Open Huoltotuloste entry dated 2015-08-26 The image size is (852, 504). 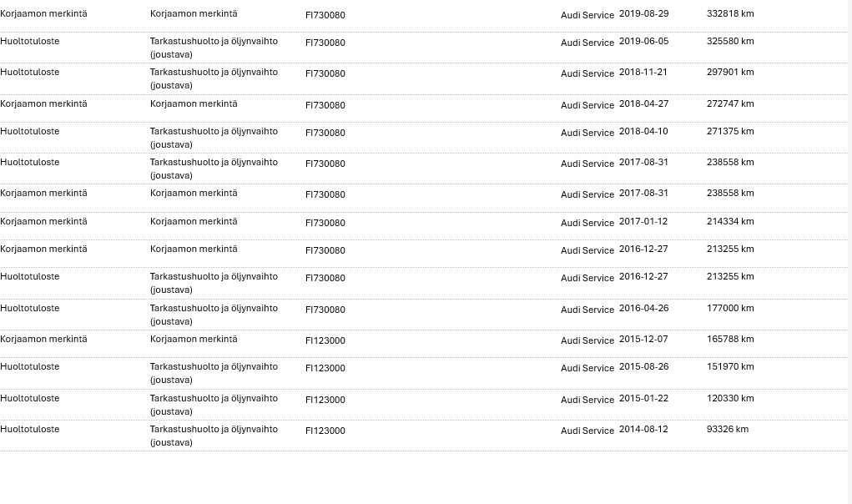(30, 366)
